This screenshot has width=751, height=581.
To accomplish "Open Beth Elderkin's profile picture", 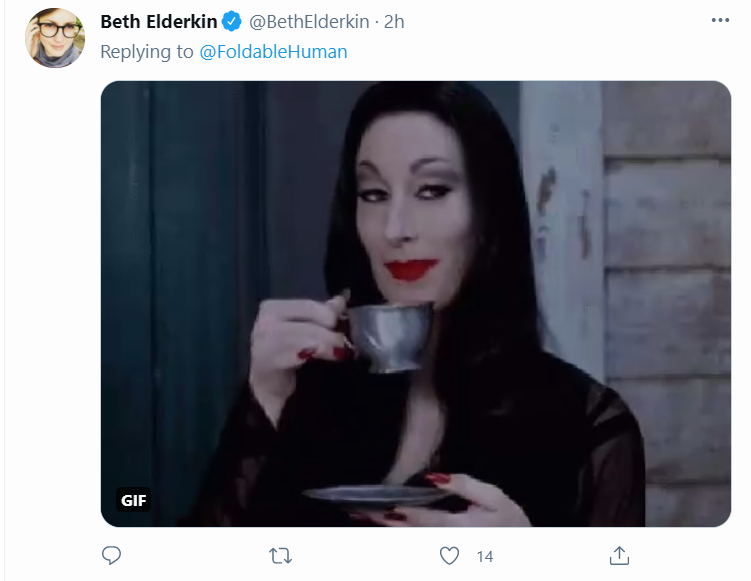I will point(55,38).
